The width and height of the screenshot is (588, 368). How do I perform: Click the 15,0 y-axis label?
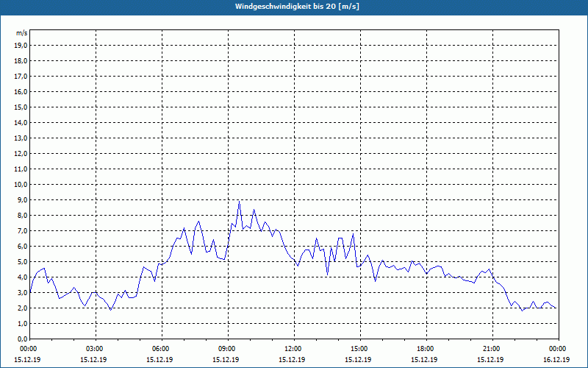21,107
